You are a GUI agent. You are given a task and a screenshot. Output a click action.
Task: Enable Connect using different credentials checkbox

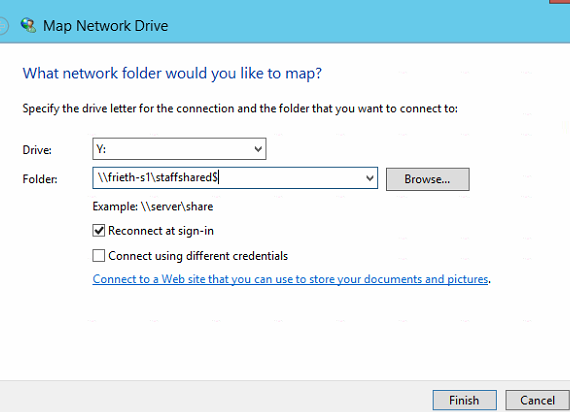pos(99,256)
